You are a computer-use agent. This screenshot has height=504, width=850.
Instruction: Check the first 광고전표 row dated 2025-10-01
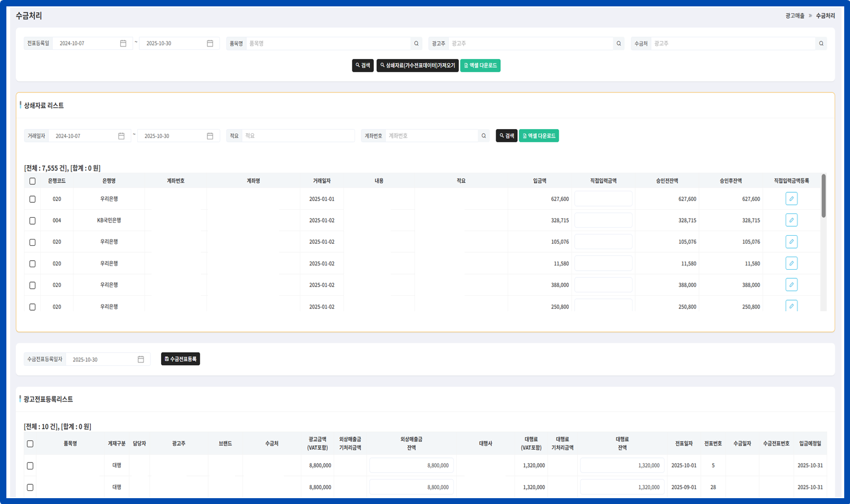pyautogui.click(x=30, y=466)
